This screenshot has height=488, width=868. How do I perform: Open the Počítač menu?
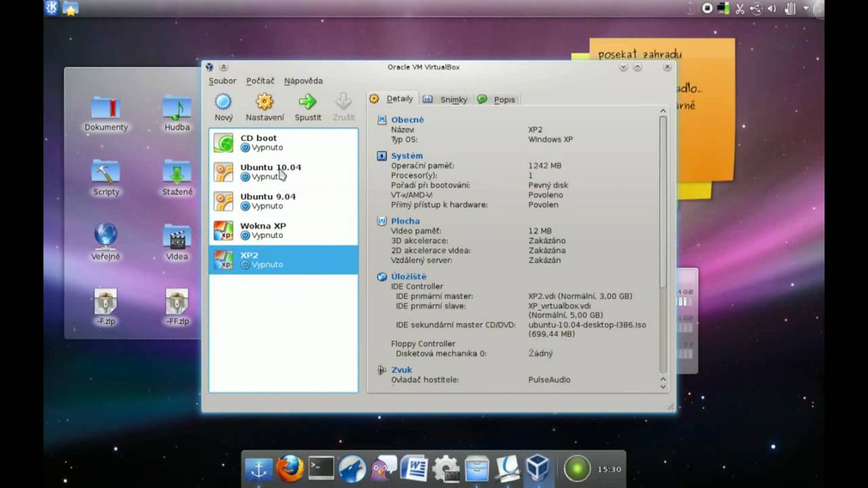pos(260,81)
